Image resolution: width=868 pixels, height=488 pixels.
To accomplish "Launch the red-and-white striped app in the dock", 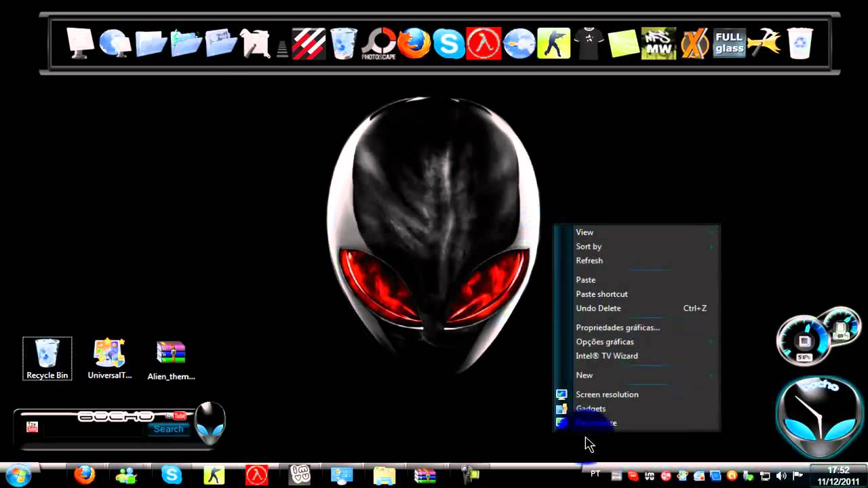I will tap(309, 43).
